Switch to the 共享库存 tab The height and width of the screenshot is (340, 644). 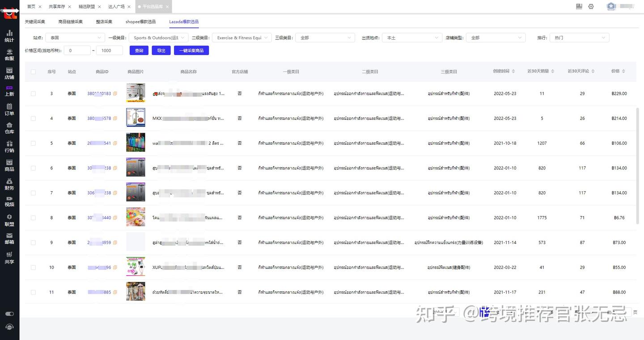[x=56, y=7]
